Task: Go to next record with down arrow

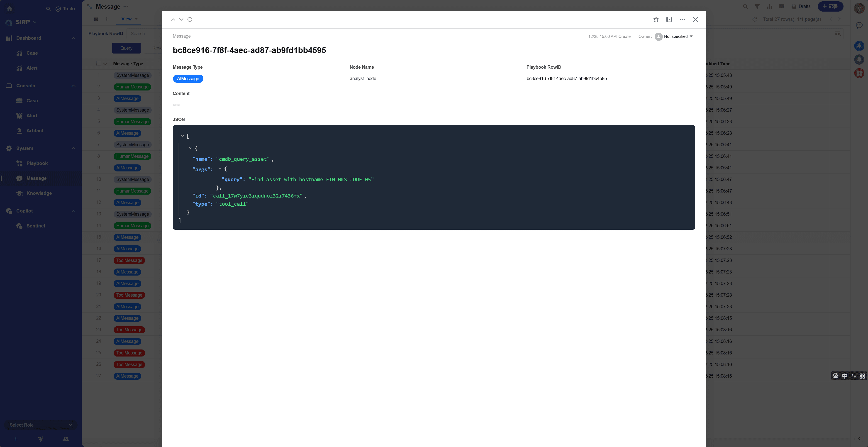Action: point(181,20)
